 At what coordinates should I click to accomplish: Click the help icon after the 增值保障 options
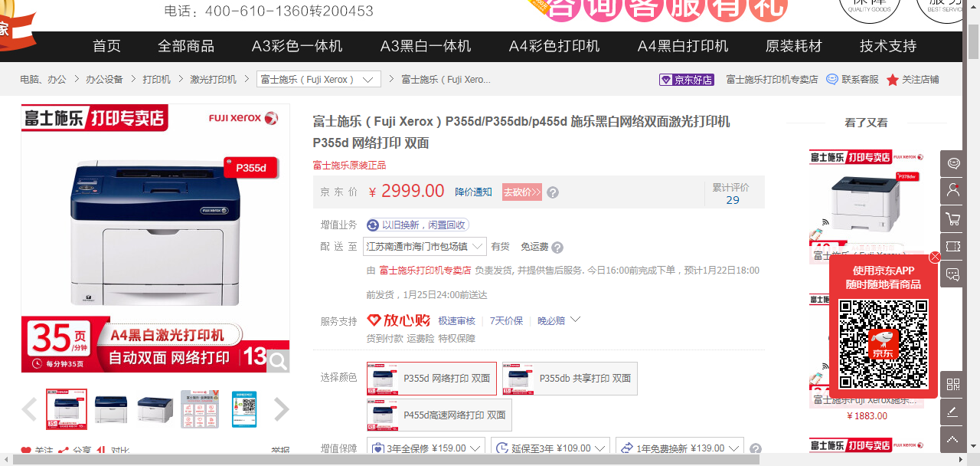point(756,449)
